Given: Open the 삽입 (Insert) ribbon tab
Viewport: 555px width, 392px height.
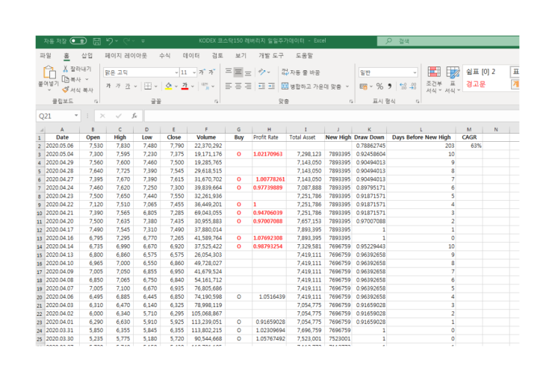Looking at the screenshot, I should point(87,55).
